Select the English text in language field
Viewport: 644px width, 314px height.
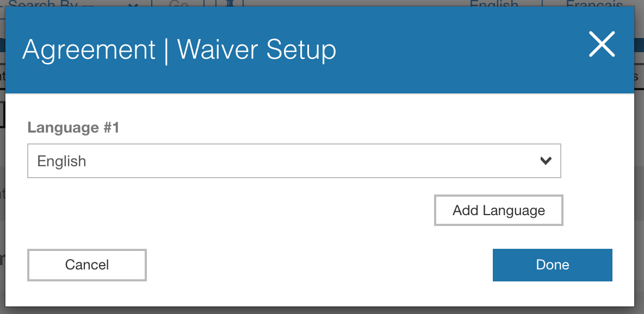click(x=61, y=161)
